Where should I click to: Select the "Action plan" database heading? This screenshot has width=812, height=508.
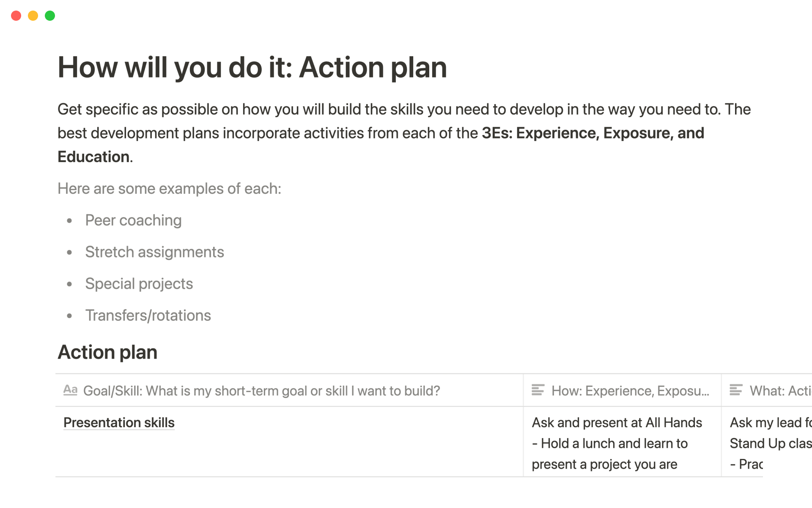coord(107,352)
